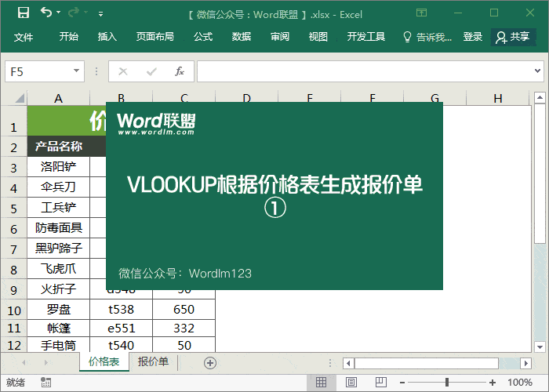Click cell with value 332
The width and height of the screenshot is (549, 392).
point(184,328)
